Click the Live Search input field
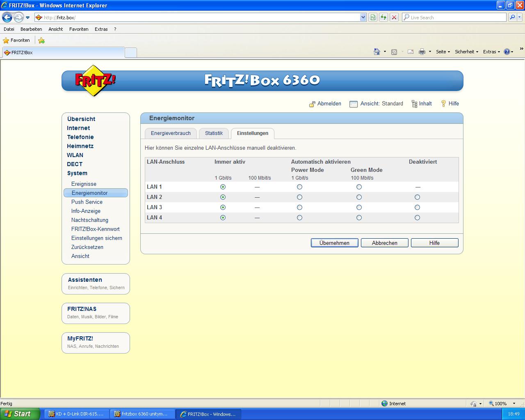This screenshot has width=525, height=420. [454, 17]
